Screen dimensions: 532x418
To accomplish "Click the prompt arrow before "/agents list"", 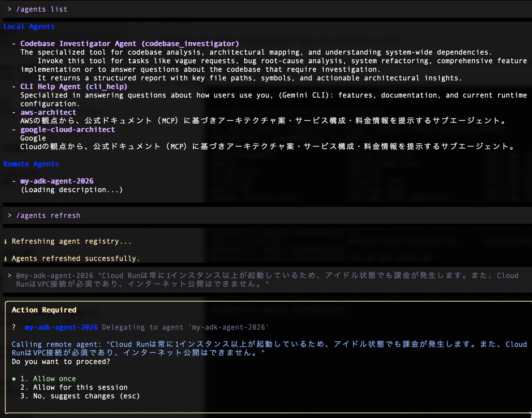I will click(x=10, y=9).
